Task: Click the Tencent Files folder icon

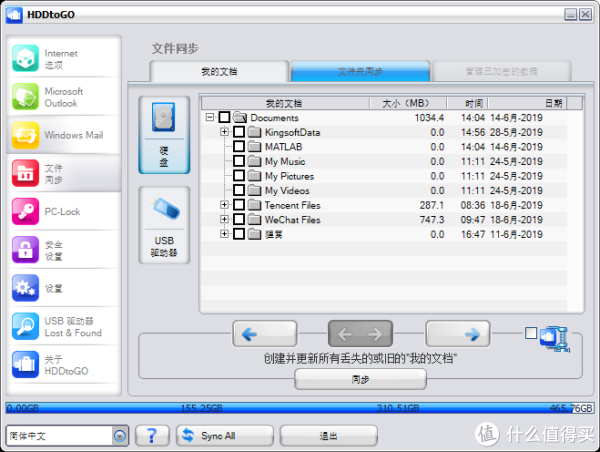Action: (254, 205)
